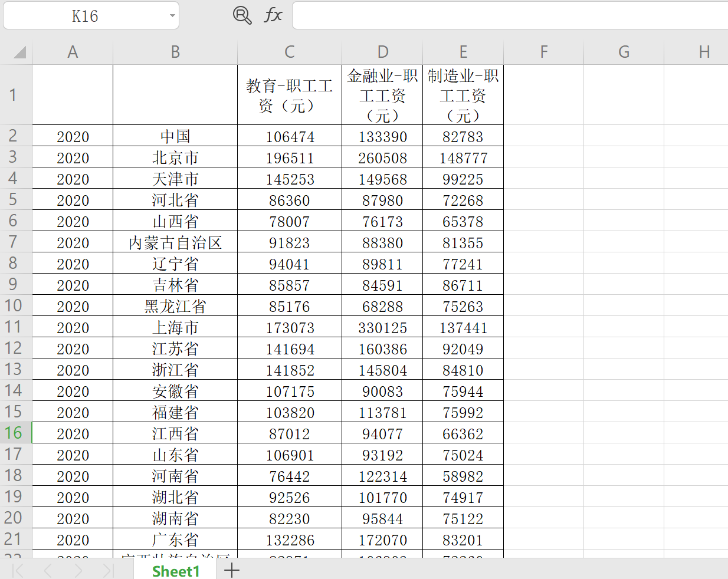
Task: Select column C header
Action: pos(290,52)
